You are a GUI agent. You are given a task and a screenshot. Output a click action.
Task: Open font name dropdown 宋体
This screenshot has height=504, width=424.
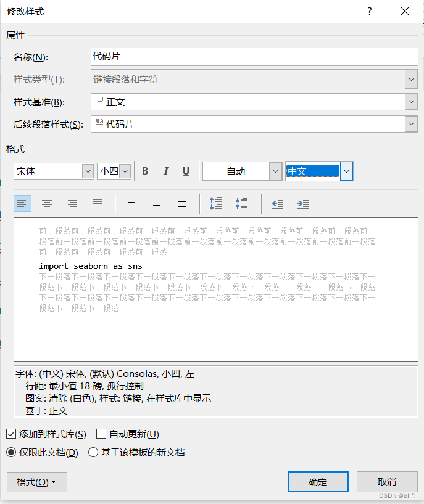point(88,171)
